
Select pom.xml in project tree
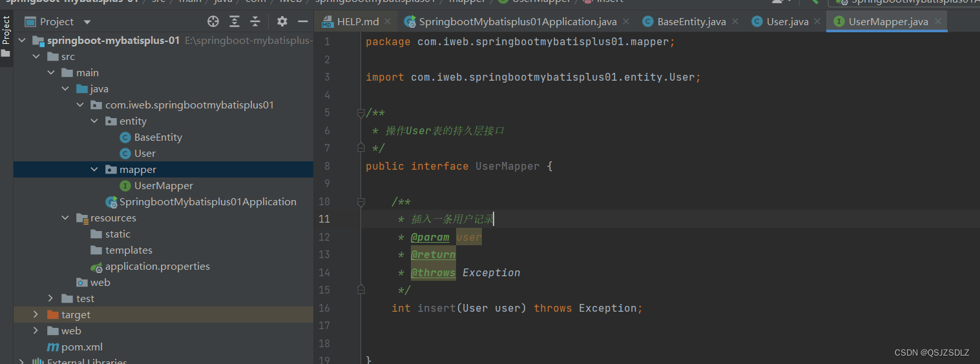pyautogui.click(x=81, y=347)
